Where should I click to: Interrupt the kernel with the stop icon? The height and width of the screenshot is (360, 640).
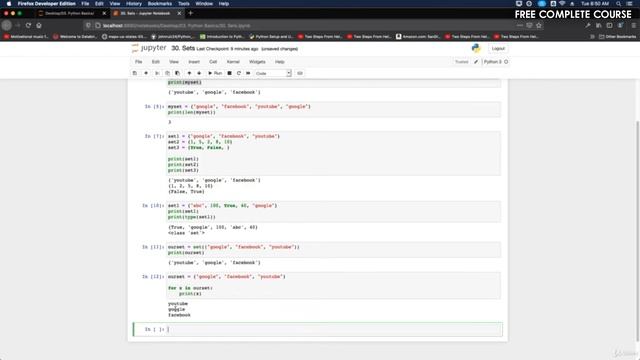tap(229, 73)
